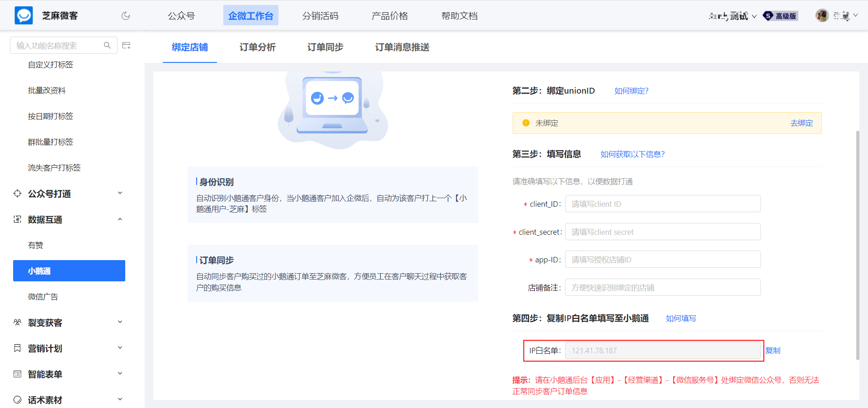
Task: Select 流失客户打标签 in the sidebar
Action: tap(54, 168)
